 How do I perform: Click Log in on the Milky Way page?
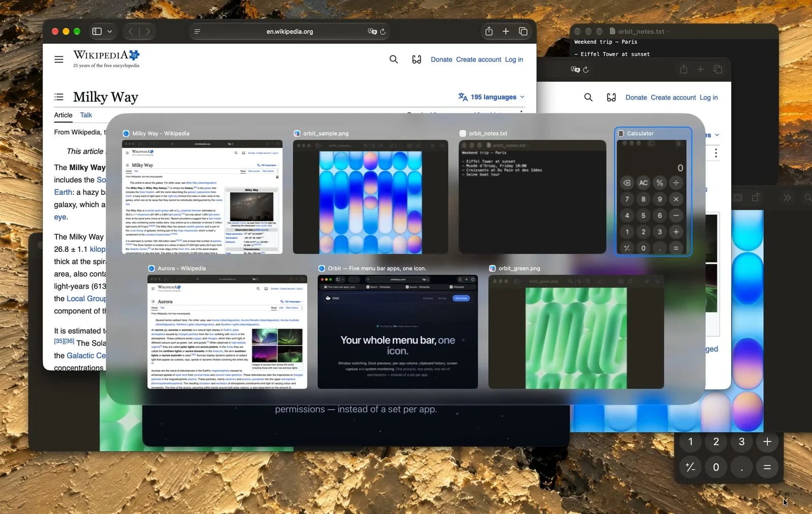(514, 59)
